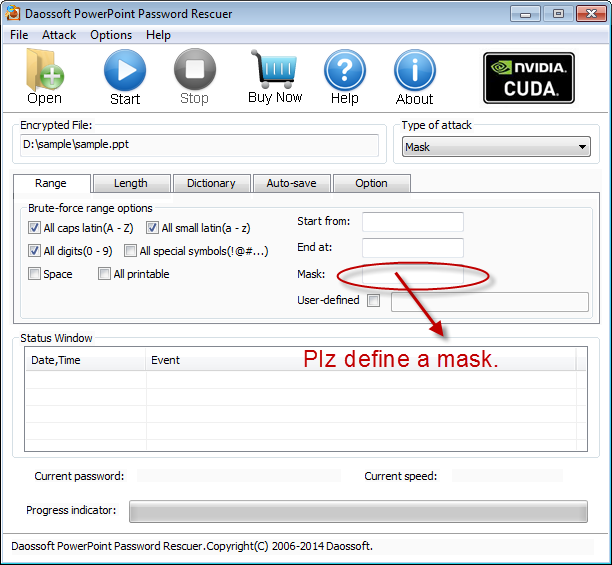Click the End at input field
This screenshot has width=612, height=565.
coord(413,248)
